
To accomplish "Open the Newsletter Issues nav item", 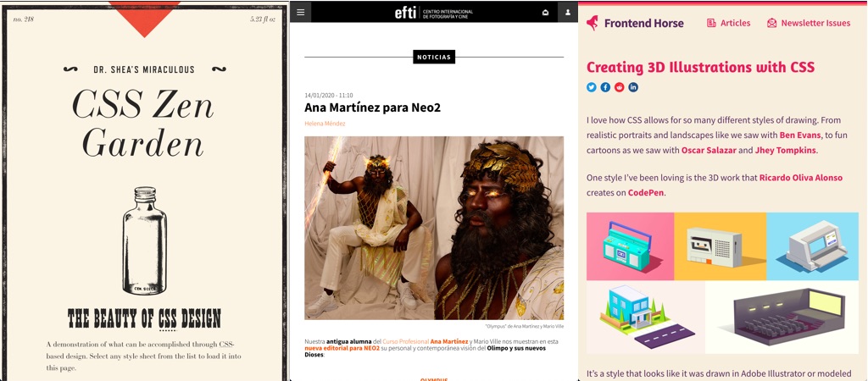I will click(x=808, y=23).
